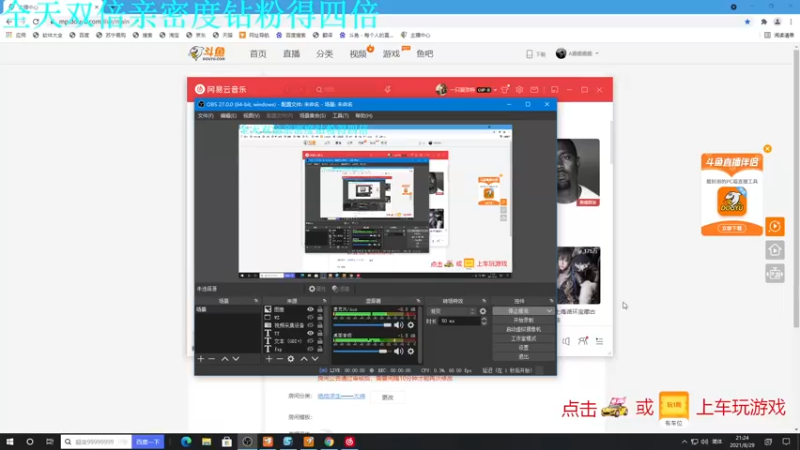The width and height of the screenshot is (800, 450).
Task: Click orange play icon on right sidebar
Action: tap(774, 226)
